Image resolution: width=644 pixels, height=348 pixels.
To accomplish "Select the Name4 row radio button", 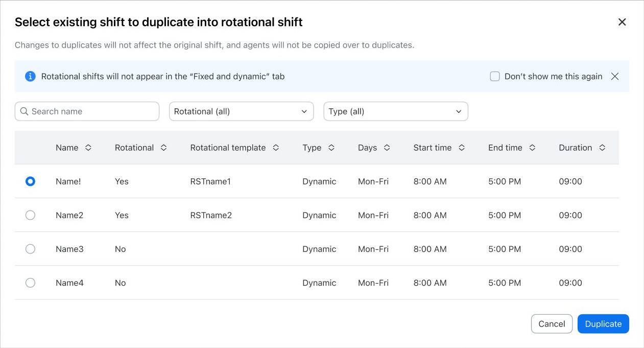I will pos(30,283).
